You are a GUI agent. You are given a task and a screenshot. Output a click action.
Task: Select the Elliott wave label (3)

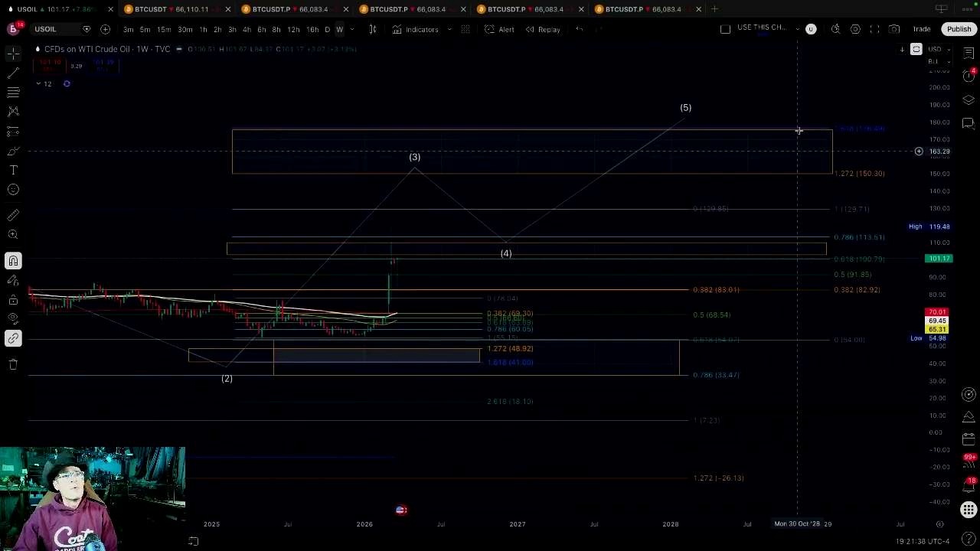point(414,157)
